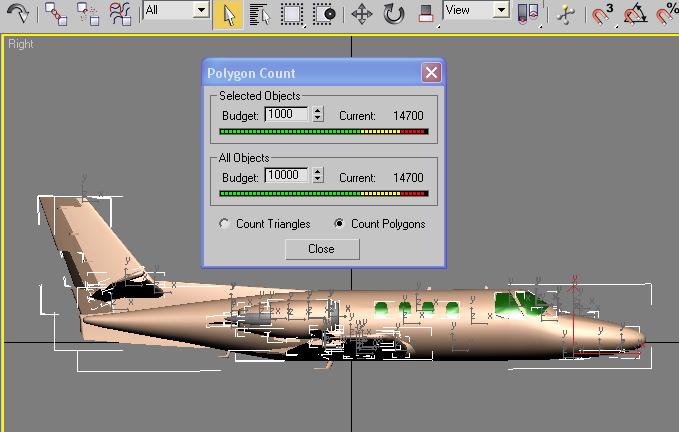The width and height of the screenshot is (679, 432).
Task: Click the All Objects Budget input field
Action: (286, 176)
